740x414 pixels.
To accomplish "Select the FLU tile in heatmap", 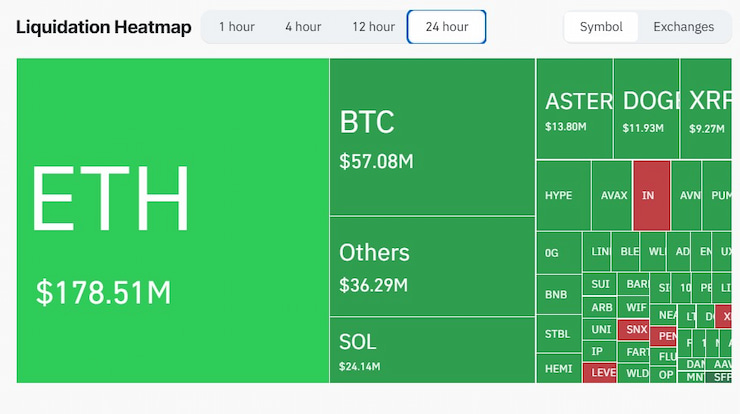I will [664, 357].
